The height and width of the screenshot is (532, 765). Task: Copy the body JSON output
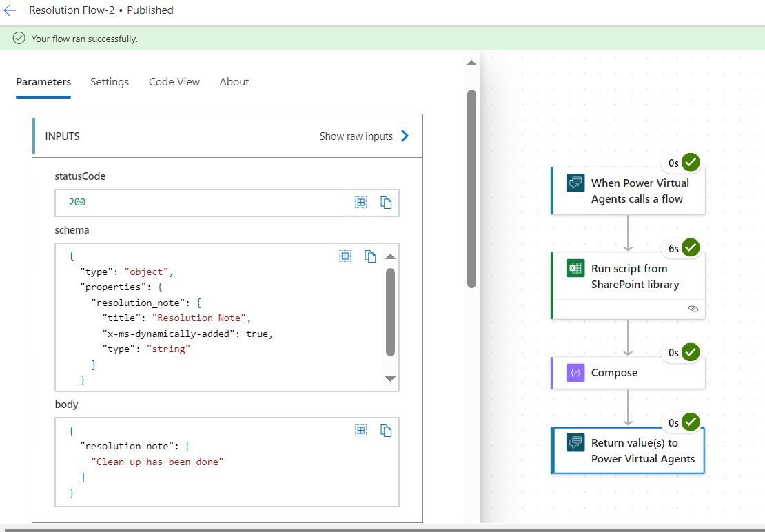[x=386, y=430]
